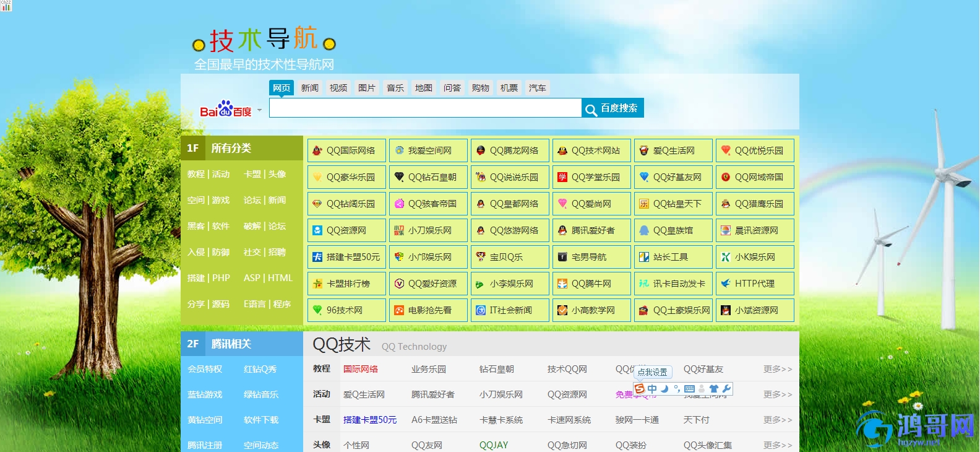980x452 pixels.
Task: Open the green QQJAY link
Action: click(x=494, y=445)
